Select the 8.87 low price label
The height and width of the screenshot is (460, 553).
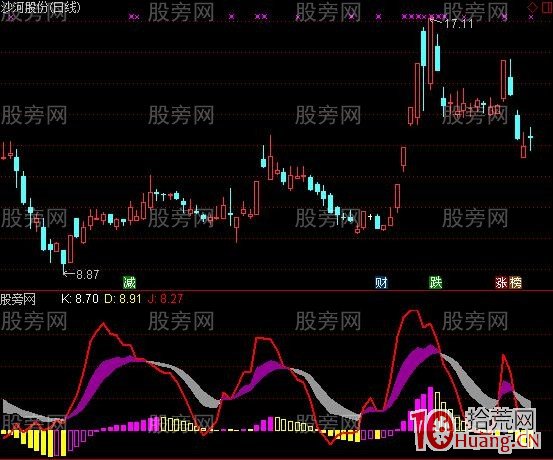point(87,274)
